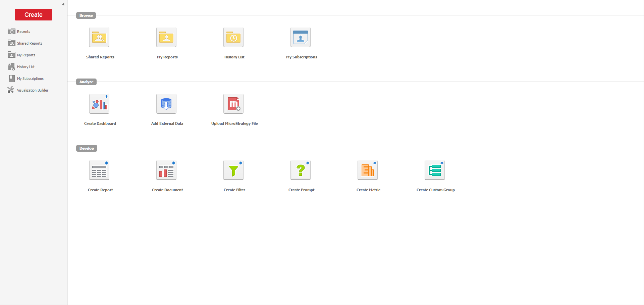Select History List in the sidebar

click(x=26, y=66)
